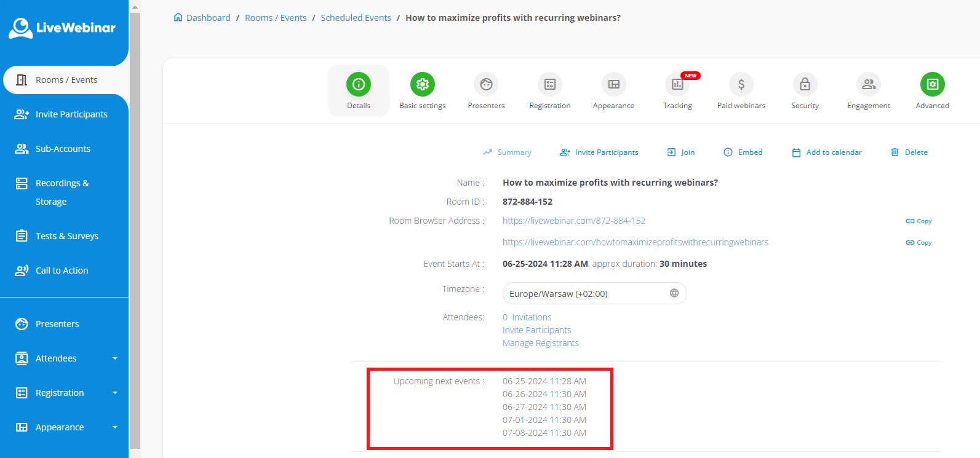Image resolution: width=980 pixels, height=458 pixels.
Task: Click the Manage Registrants link
Action: pos(540,343)
